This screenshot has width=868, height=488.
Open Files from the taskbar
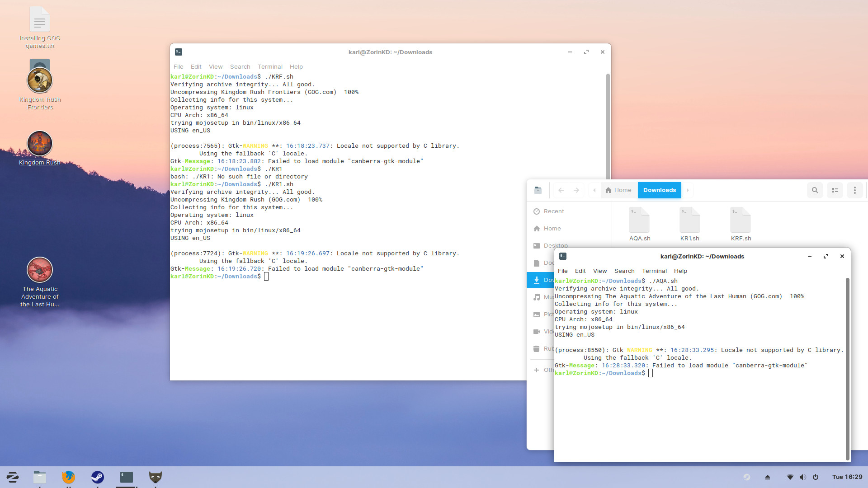pos(40,477)
